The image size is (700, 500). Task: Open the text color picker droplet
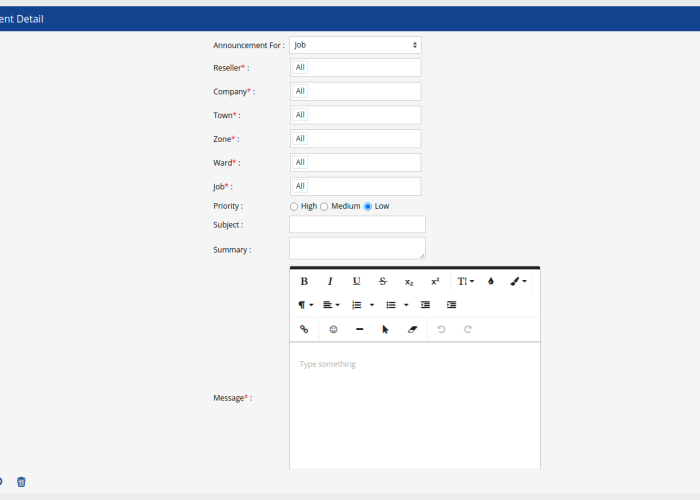click(x=491, y=281)
